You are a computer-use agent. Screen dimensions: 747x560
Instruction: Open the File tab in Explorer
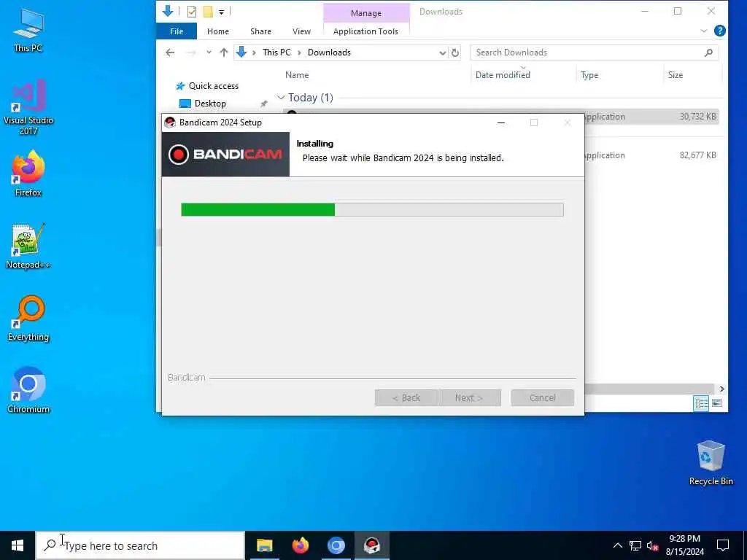pyautogui.click(x=177, y=31)
